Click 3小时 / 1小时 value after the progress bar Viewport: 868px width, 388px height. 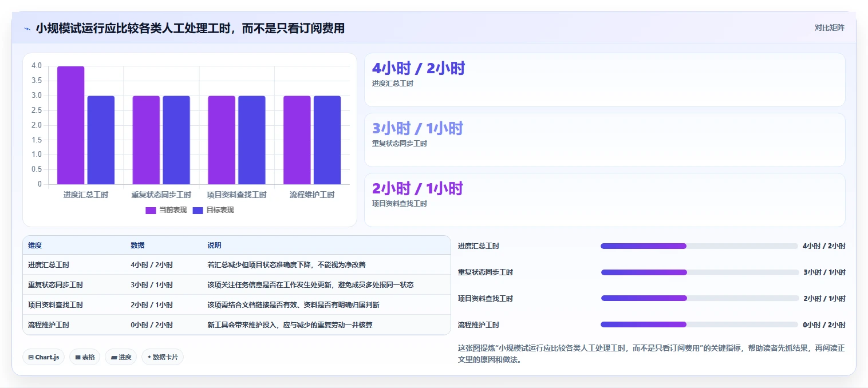(824, 272)
